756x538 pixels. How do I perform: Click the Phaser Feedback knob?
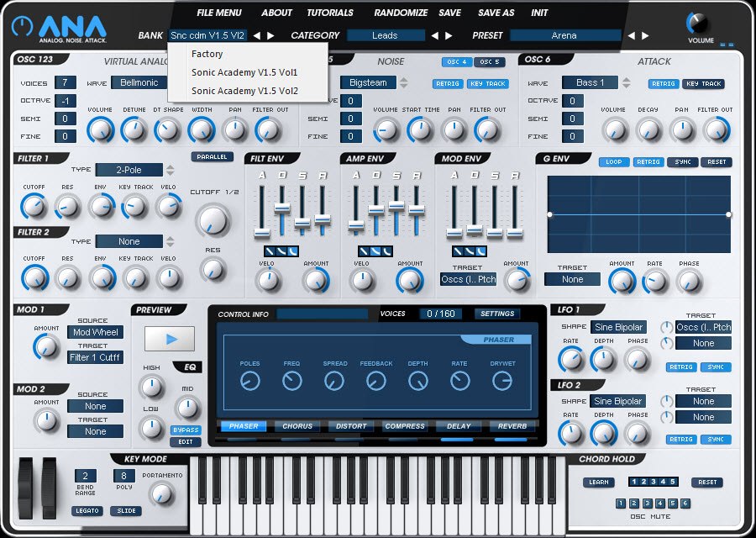click(376, 381)
